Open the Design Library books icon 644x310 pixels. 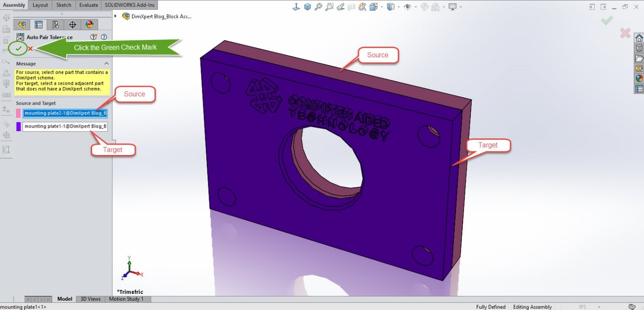point(639,48)
